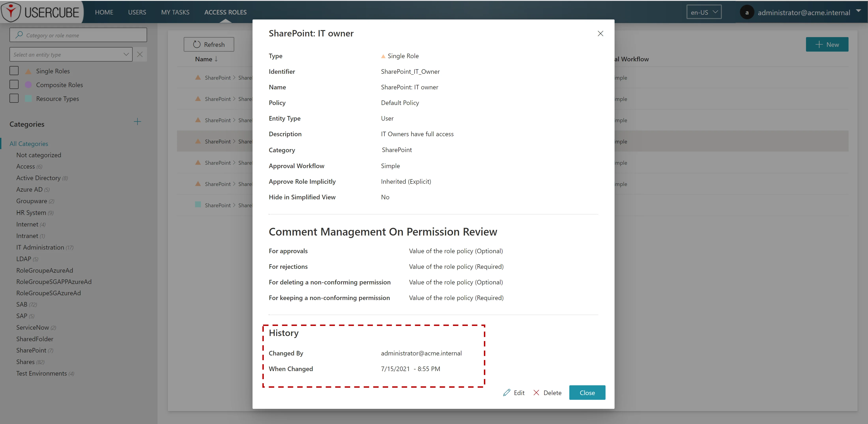
Task: Click the New button
Action: coord(827,44)
